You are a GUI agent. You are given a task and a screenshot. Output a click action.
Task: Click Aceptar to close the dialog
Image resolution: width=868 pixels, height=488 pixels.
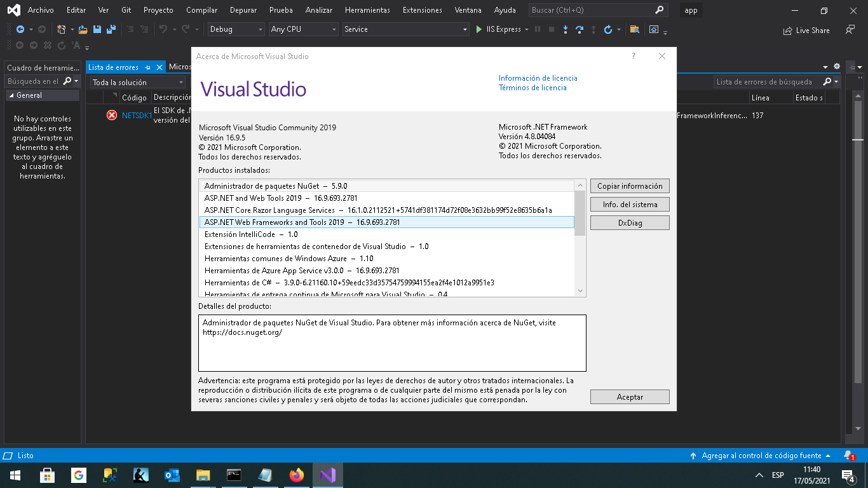[630, 397]
